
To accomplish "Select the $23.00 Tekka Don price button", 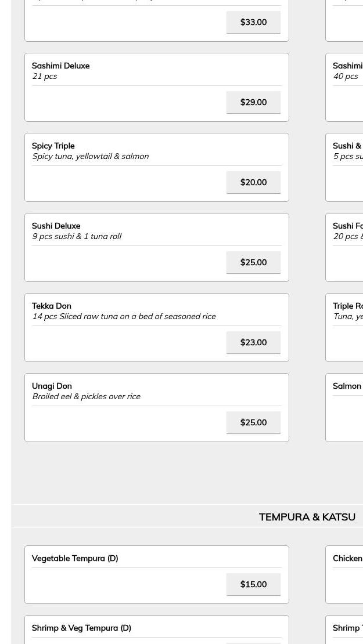I will click(x=253, y=342).
